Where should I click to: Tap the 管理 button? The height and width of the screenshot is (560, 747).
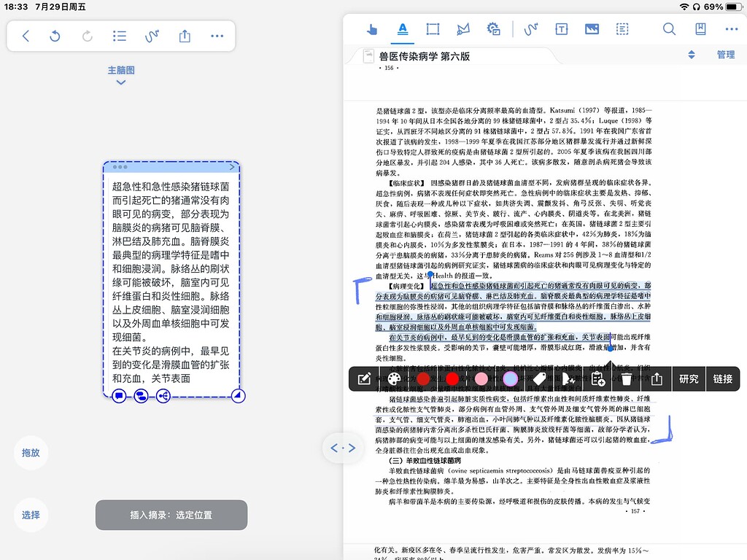[726, 54]
